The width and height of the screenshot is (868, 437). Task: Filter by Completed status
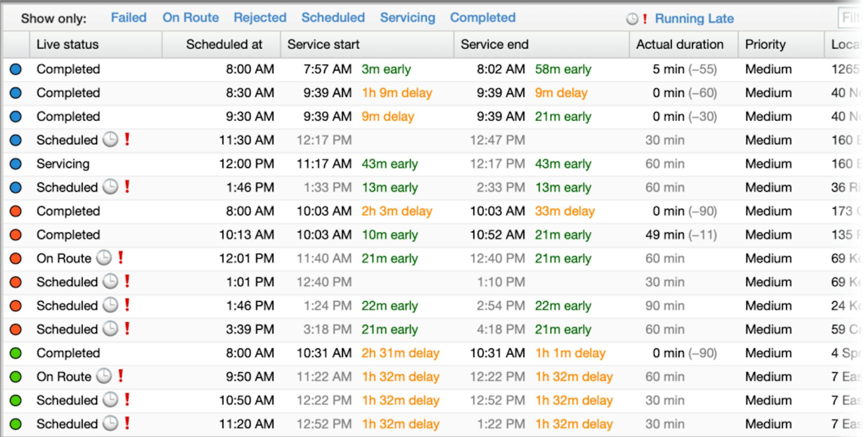tap(483, 18)
